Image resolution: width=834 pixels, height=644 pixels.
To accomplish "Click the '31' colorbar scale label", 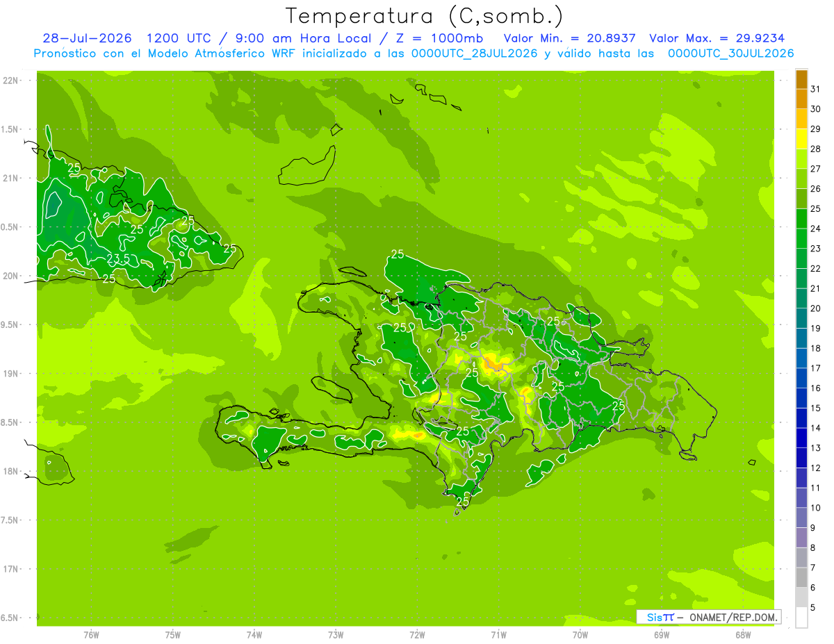I will (816, 89).
